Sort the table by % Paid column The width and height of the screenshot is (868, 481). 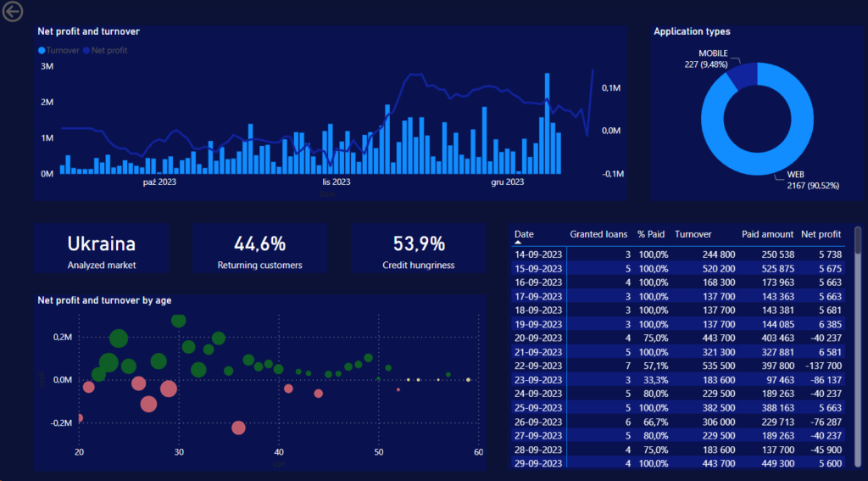pos(652,234)
